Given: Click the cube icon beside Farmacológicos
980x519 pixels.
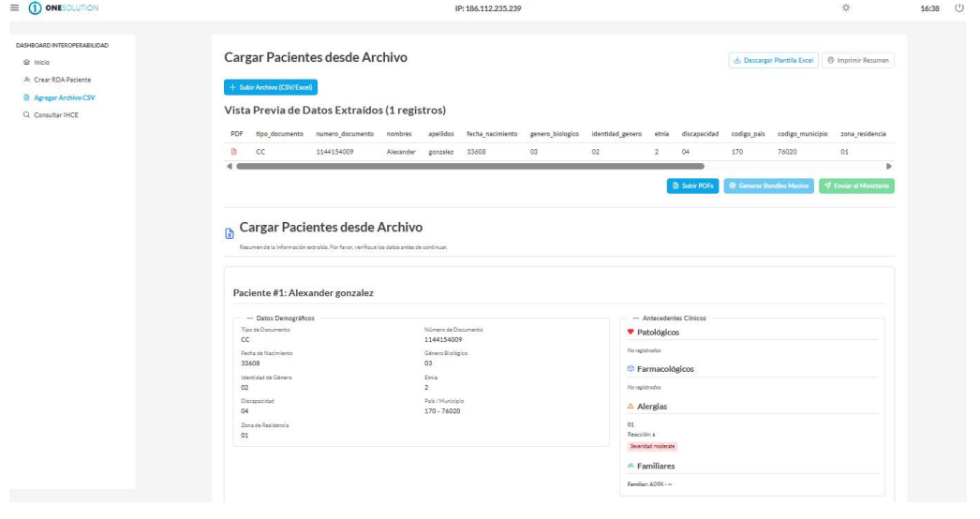Looking at the screenshot, I should pyautogui.click(x=631, y=369).
